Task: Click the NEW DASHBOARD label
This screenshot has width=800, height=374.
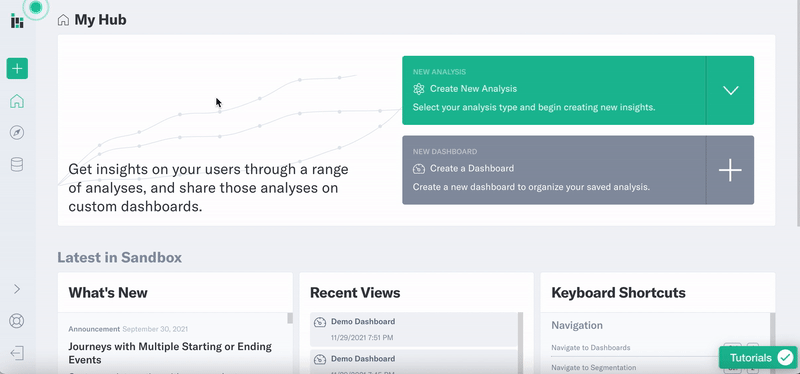Action: (445, 152)
